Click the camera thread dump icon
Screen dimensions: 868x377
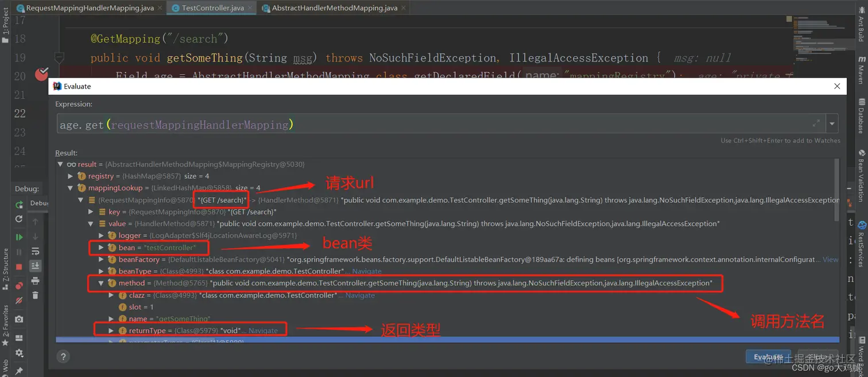click(x=19, y=319)
